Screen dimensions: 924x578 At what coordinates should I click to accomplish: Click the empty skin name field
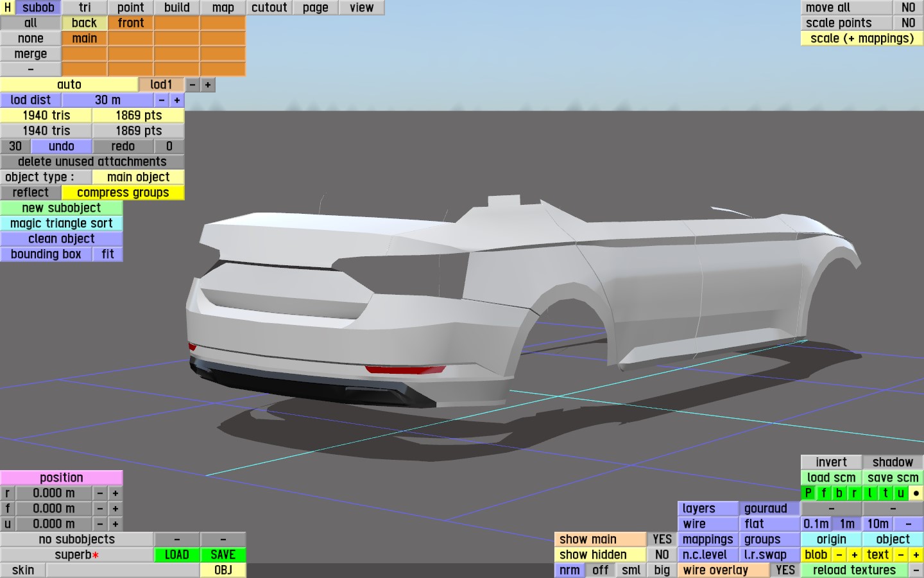point(123,570)
